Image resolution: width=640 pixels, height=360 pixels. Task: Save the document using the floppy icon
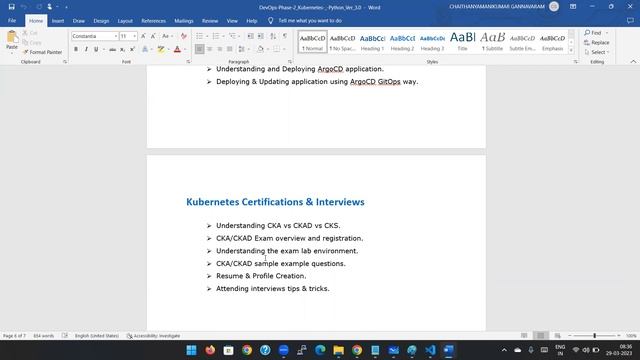(11, 7)
